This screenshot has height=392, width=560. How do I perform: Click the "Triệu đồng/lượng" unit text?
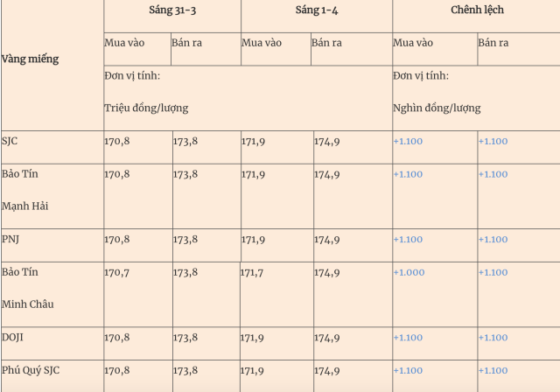pyautogui.click(x=146, y=108)
